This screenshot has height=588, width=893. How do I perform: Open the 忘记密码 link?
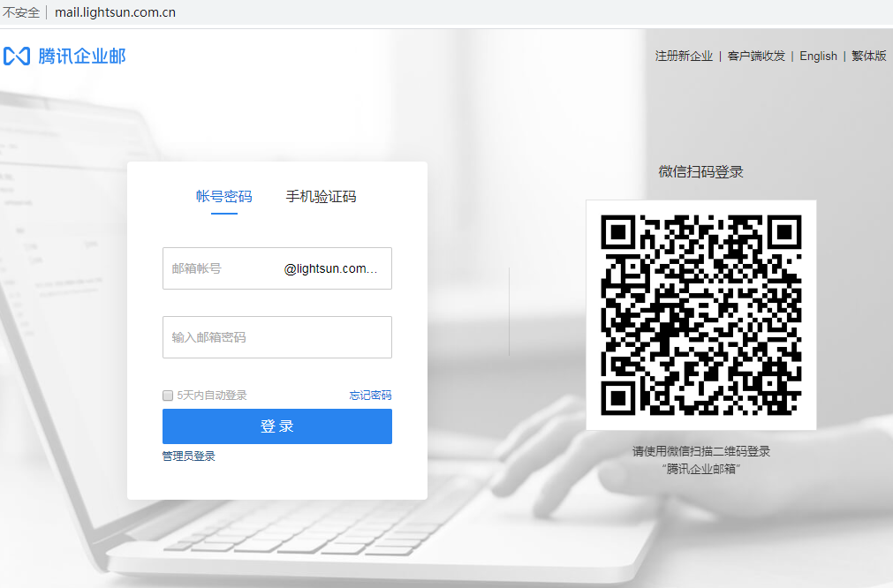click(370, 396)
